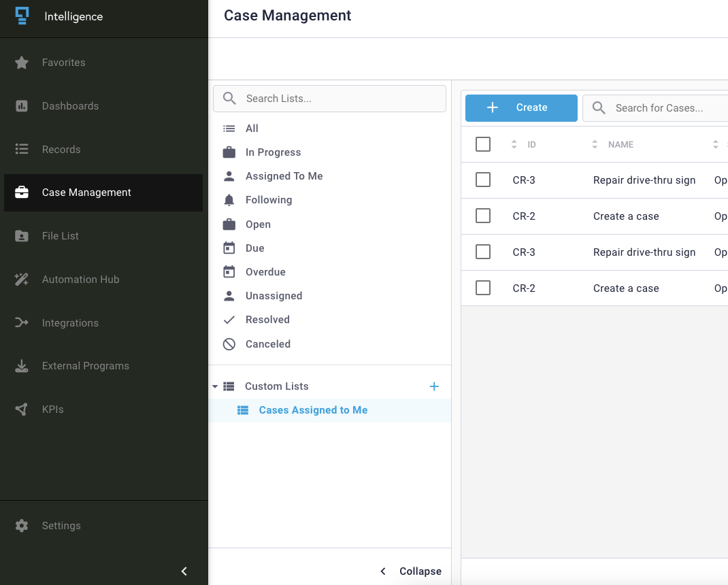728x585 pixels.
Task: Collapse the lists panel
Action: pyautogui.click(x=411, y=571)
